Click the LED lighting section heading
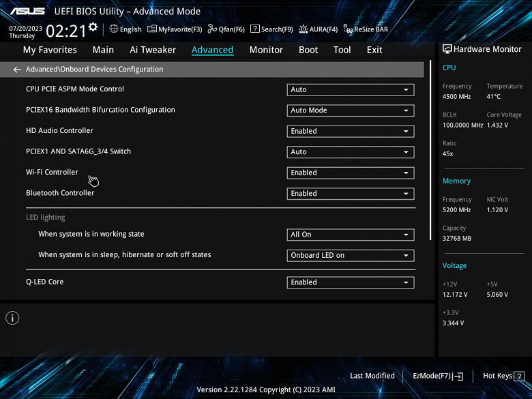This screenshot has width=532, height=399. tap(46, 218)
